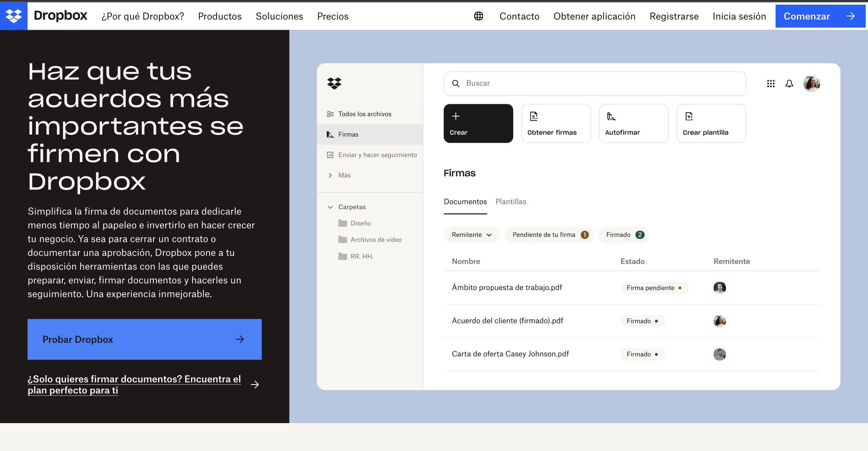Click the user profile avatar
This screenshot has height=451, width=868.
click(812, 83)
